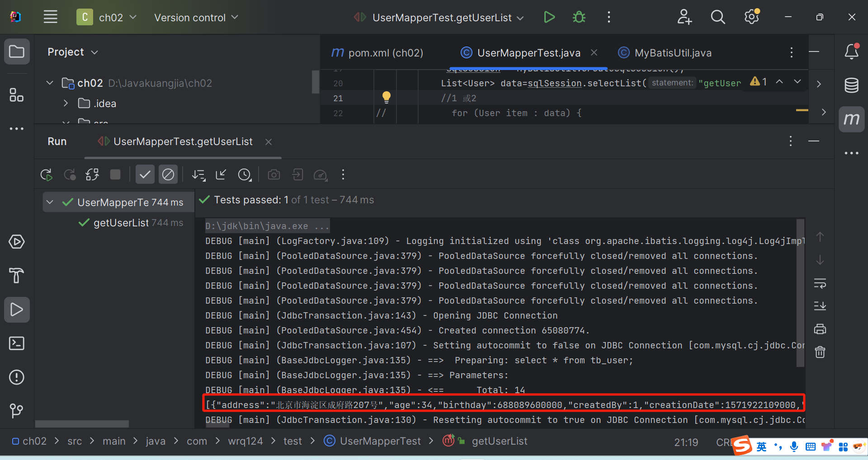Open the Services tool window in sidebar
This screenshot has height=460, width=868.
(x=17, y=242)
